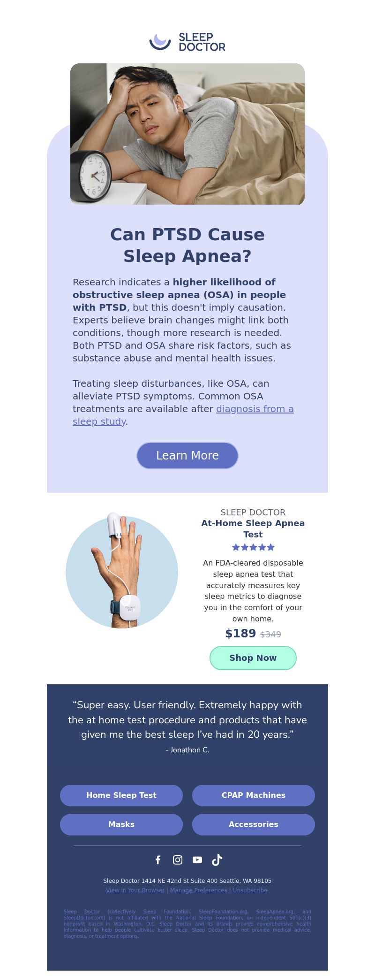Click the At-Home Sleep Apnea Test title
Screen dimensions: 375x980
[x=253, y=528]
